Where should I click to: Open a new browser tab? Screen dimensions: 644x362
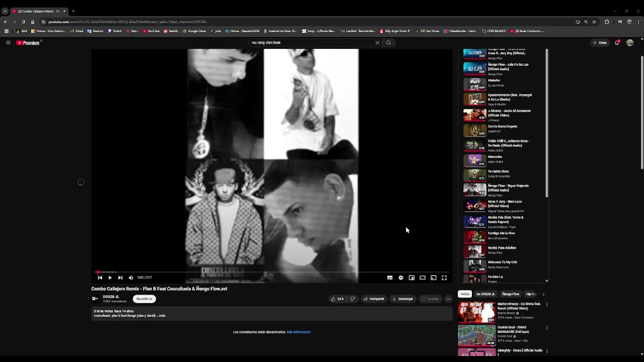click(73, 11)
